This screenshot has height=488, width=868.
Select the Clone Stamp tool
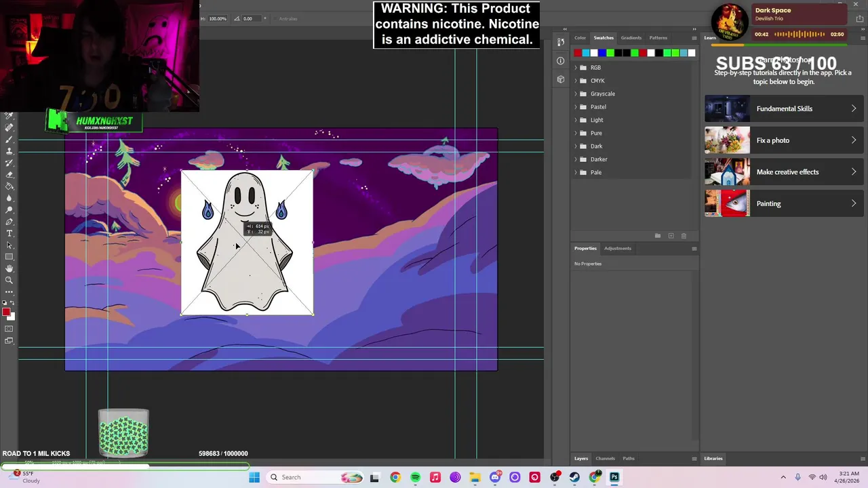9,150
